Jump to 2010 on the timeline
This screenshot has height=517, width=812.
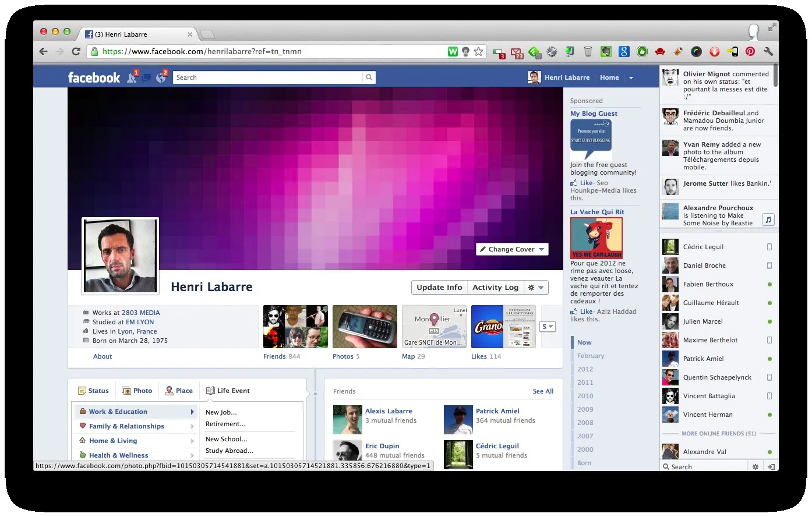tap(585, 396)
